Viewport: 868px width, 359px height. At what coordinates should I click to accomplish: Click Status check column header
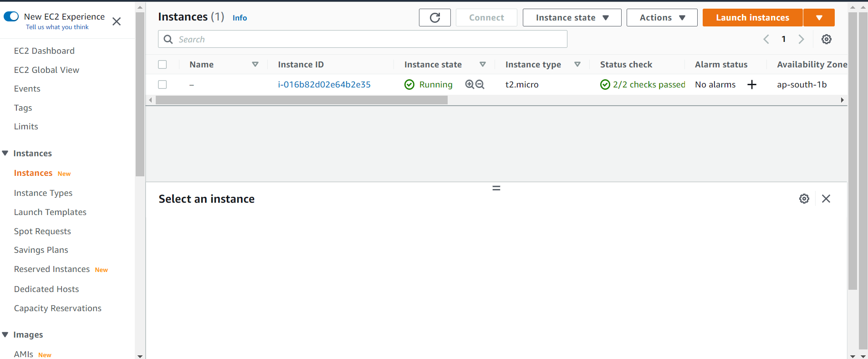pyautogui.click(x=626, y=65)
